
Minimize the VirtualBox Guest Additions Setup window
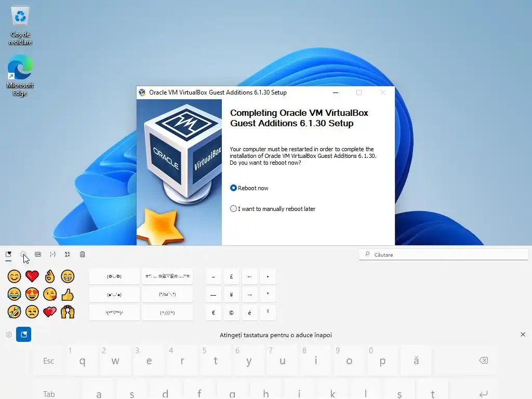(336, 92)
